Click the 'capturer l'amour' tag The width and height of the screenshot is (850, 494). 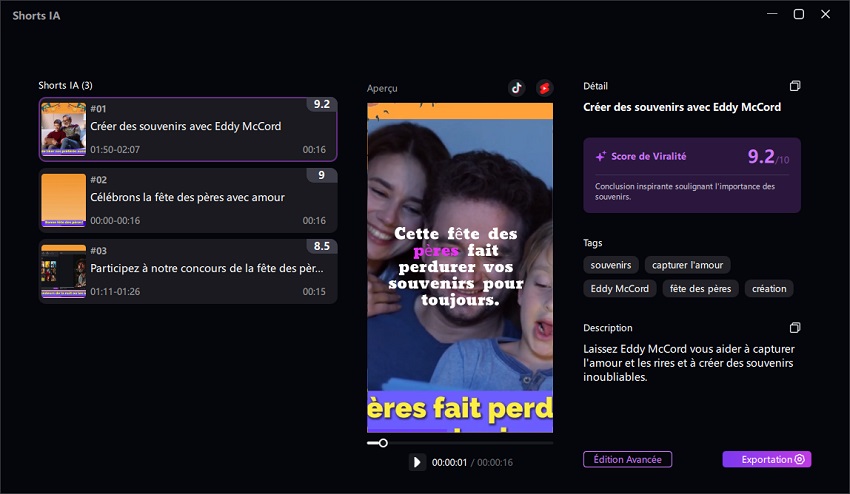[687, 265]
